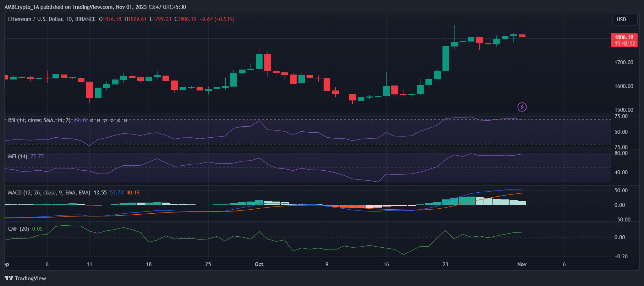644x286 pixels.
Task: Select the CMF (20) indicator label
Action: pos(18,229)
